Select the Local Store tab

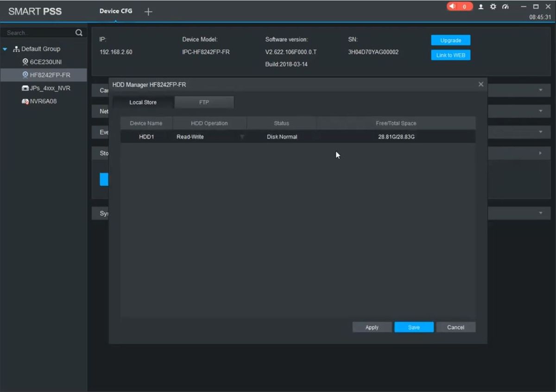[x=143, y=102]
